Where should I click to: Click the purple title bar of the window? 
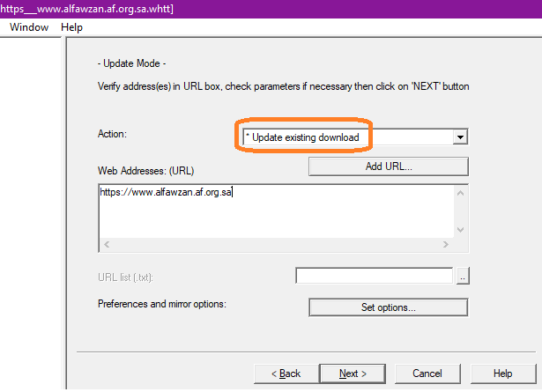pos(353,9)
